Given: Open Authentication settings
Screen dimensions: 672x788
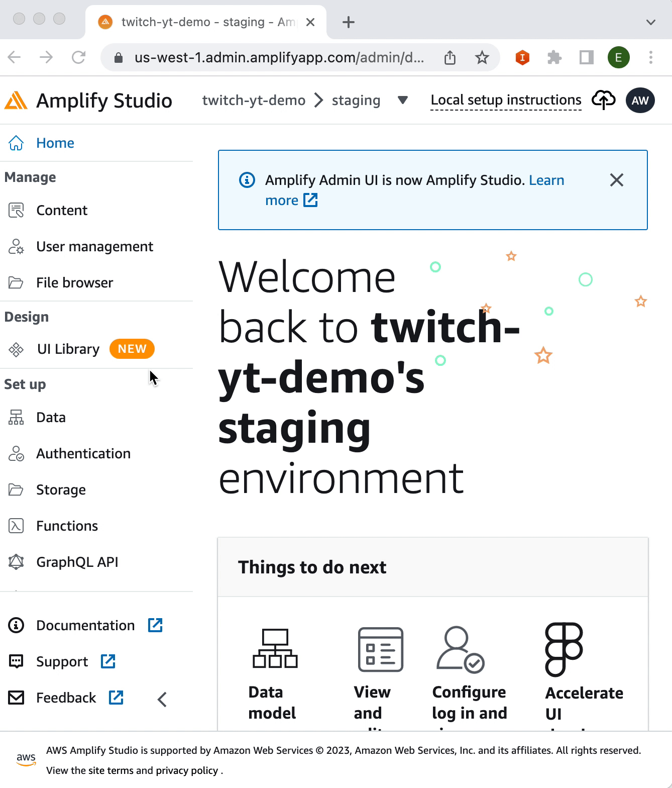Looking at the screenshot, I should pyautogui.click(x=83, y=454).
